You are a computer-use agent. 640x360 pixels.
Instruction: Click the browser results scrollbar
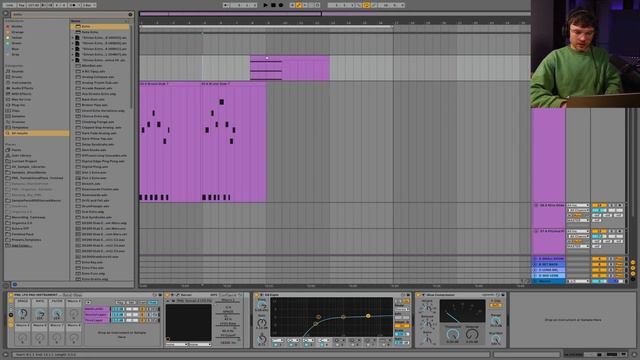131,67
